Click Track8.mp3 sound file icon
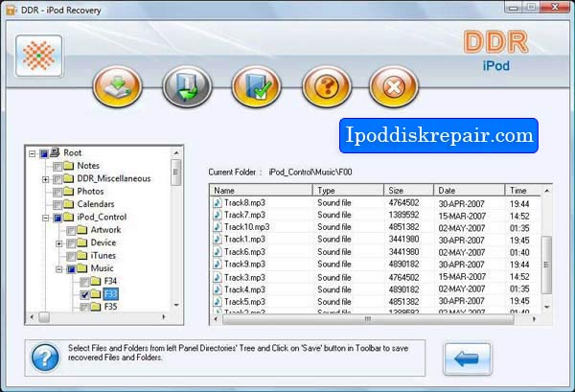 coord(218,203)
